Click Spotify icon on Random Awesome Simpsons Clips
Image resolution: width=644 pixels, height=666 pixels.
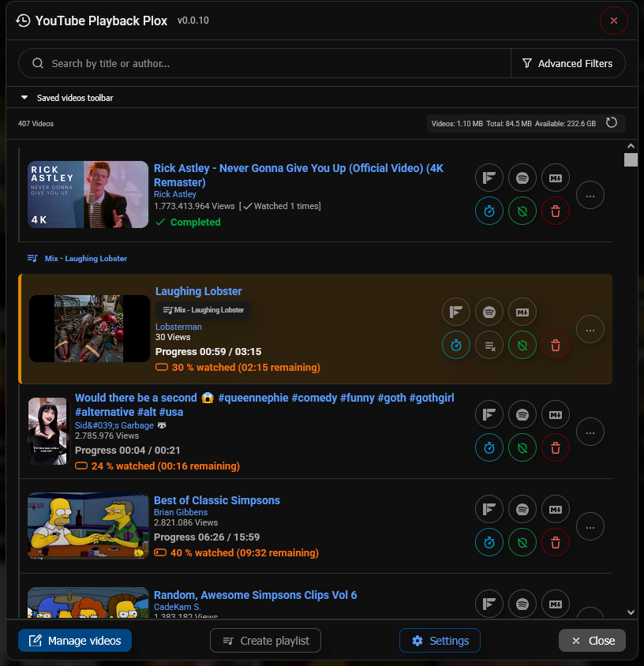(x=522, y=604)
